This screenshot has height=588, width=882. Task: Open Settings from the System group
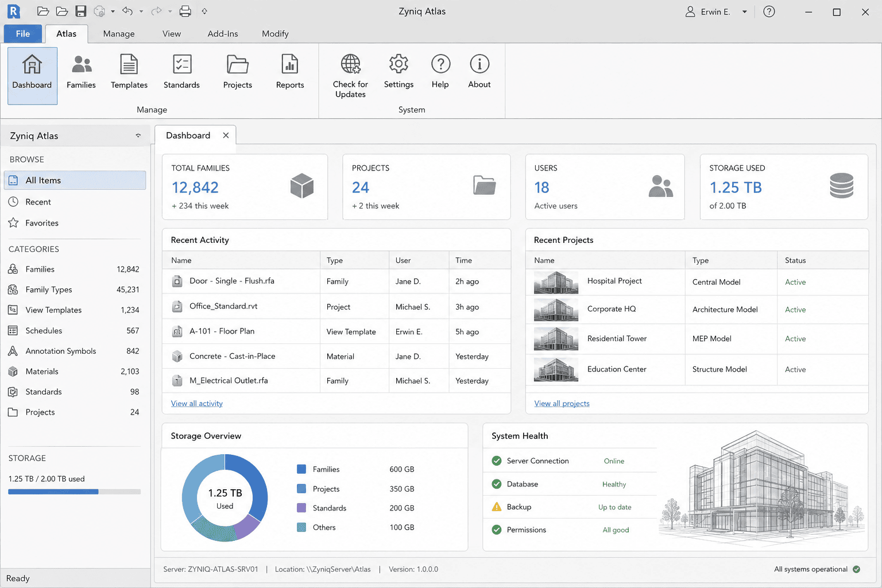click(399, 72)
